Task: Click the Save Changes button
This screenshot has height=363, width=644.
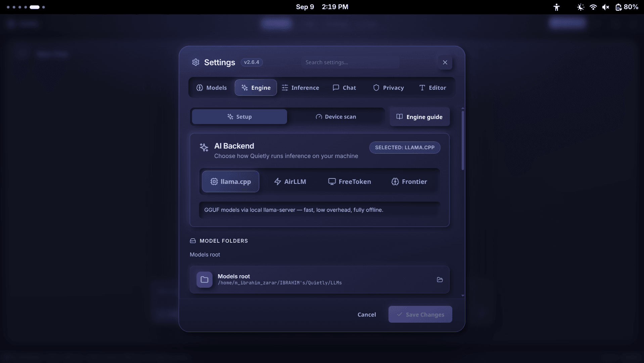Action: click(x=420, y=315)
